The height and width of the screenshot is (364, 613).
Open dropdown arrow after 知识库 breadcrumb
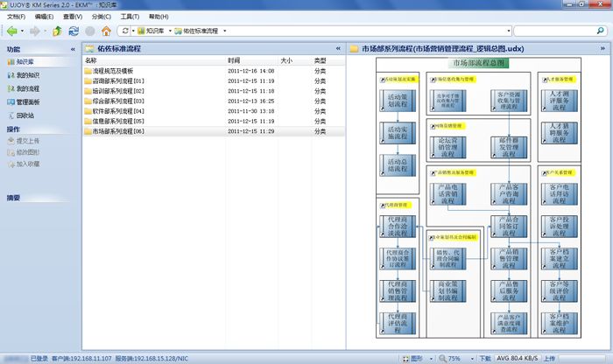[x=170, y=31]
